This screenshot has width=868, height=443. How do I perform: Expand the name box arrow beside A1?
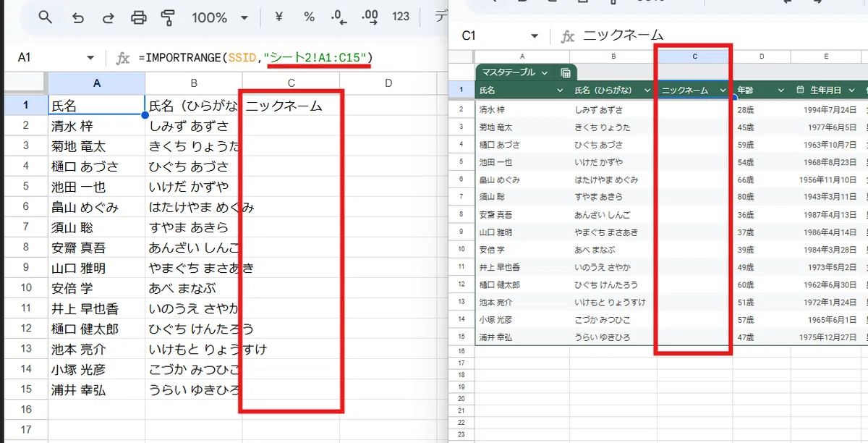click(90, 58)
